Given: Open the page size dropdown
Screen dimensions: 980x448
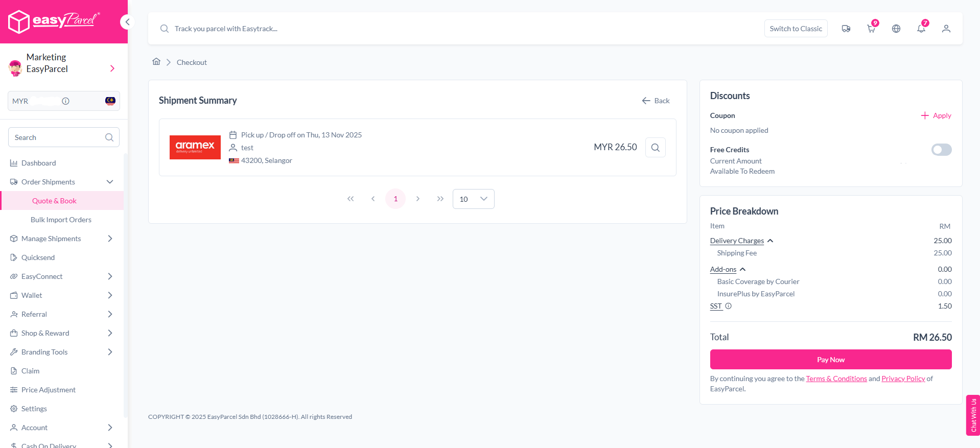Looking at the screenshot, I should (473, 199).
